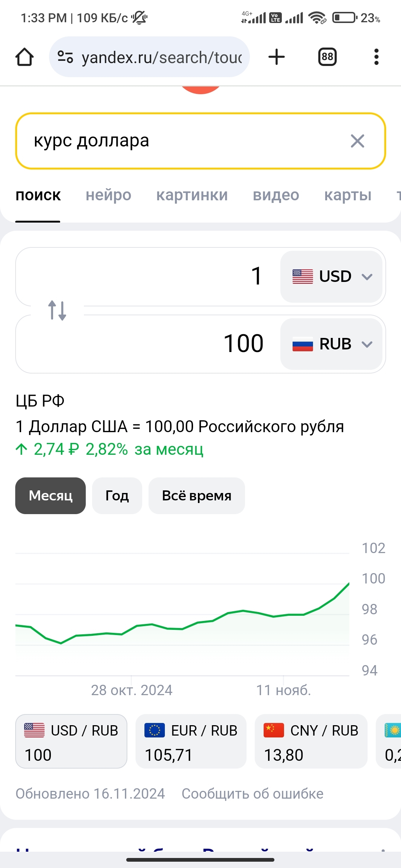Screen dimensions: 401x868
Task: Clear the search query with X
Action: [357, 141]
